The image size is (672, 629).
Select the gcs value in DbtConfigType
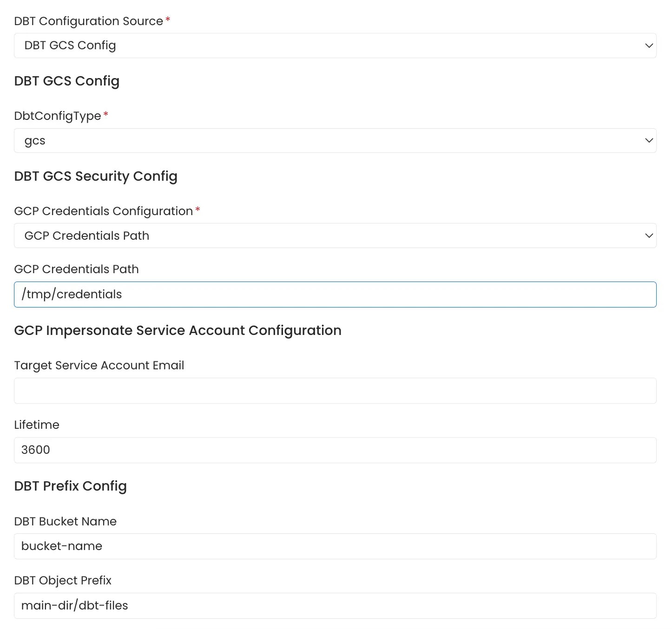(x=34, y=140)
